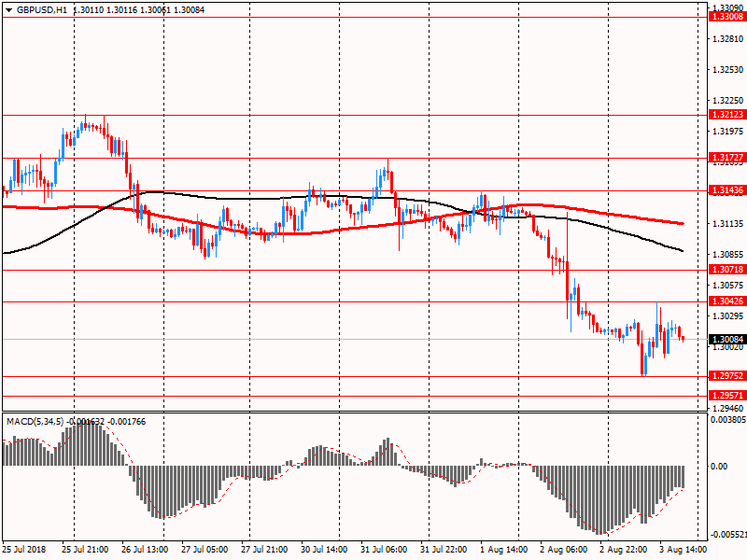Click the GBPUSD,H1 chart symbol title

click(41, 9)
